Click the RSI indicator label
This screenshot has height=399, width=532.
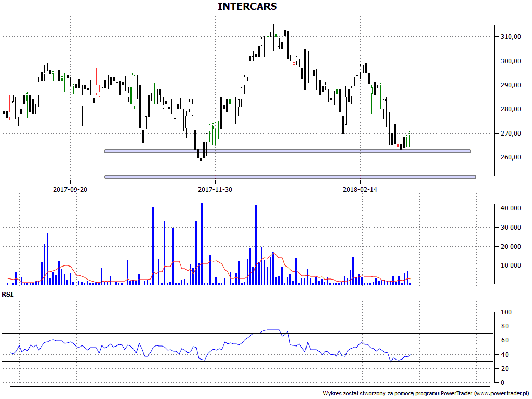point(7,294)
